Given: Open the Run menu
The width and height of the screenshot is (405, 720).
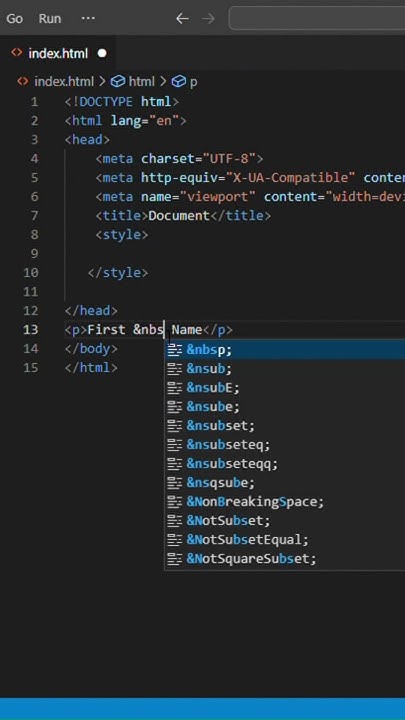Looking at the screenshot, I should coord(50,19).
